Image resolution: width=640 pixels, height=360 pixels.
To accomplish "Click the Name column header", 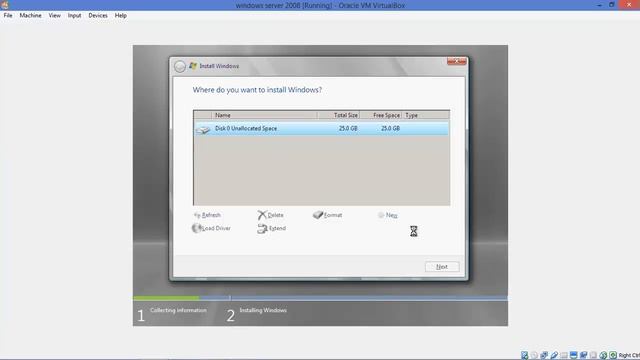I will click(x=264, y=116).
